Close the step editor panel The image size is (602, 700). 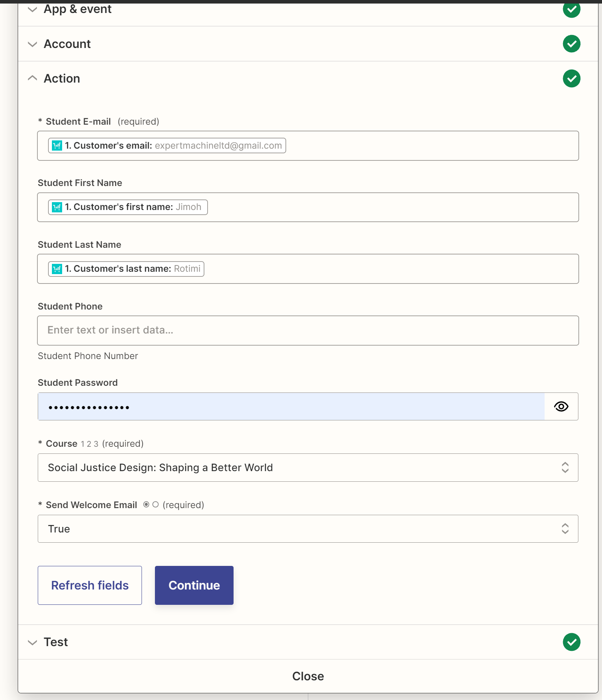coord(308,676)
